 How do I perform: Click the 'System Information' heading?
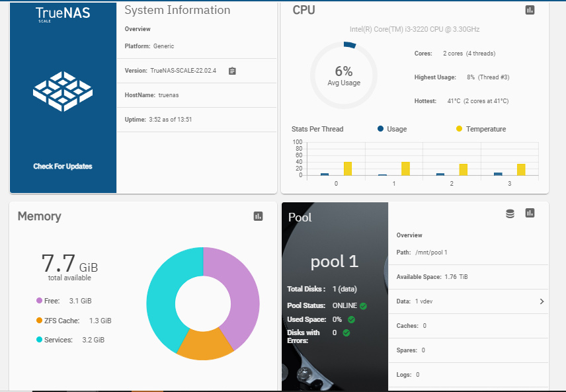(177, 10)
